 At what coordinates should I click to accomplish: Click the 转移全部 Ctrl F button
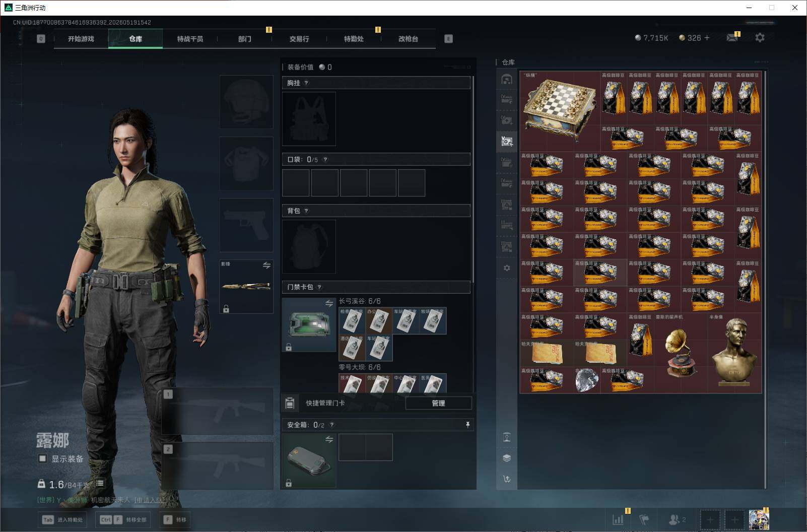click(123, 519)
